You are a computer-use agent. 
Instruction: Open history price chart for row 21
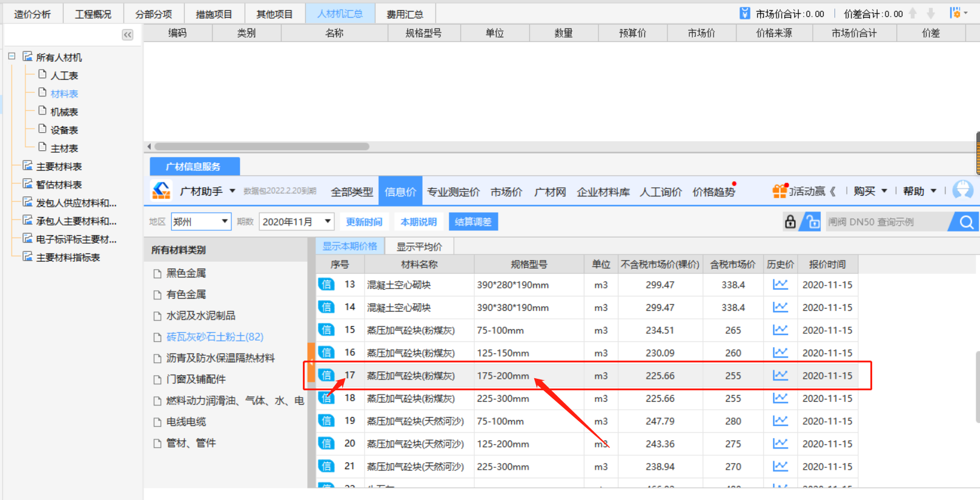[780, 466]
